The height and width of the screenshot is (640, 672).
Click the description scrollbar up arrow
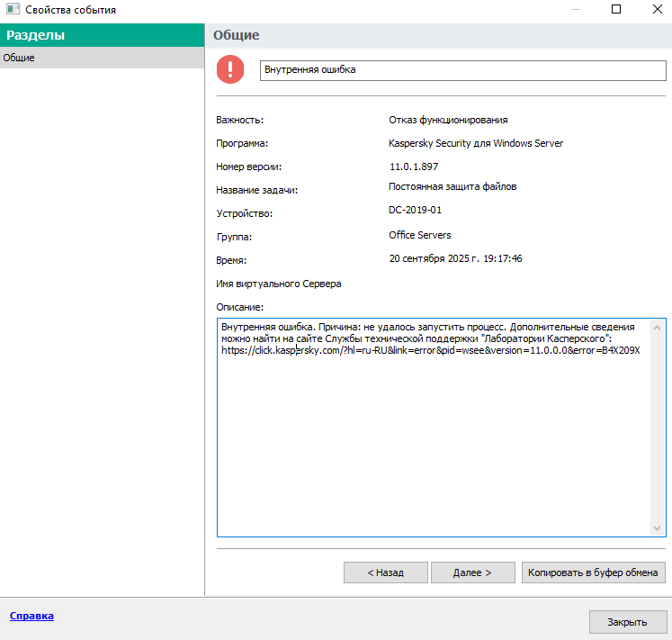tap(658, 326)
